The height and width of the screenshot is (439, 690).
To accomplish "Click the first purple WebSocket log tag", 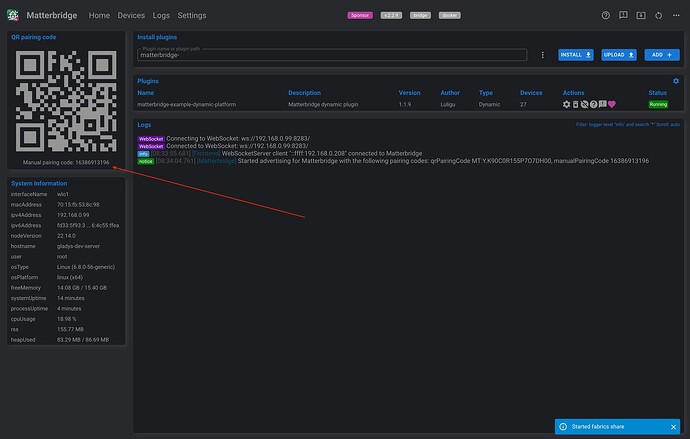I will [151, 139].
